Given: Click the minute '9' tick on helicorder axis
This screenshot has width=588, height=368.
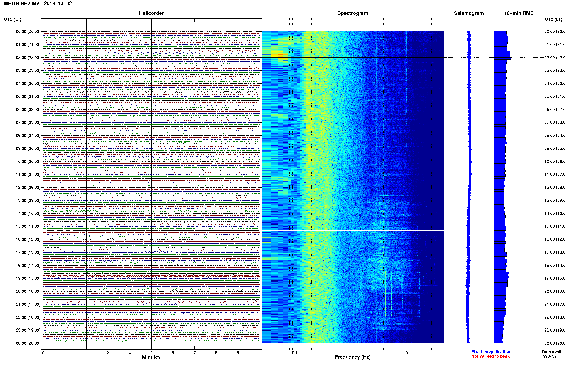Looking at the screenshot, I should point(238,353).
